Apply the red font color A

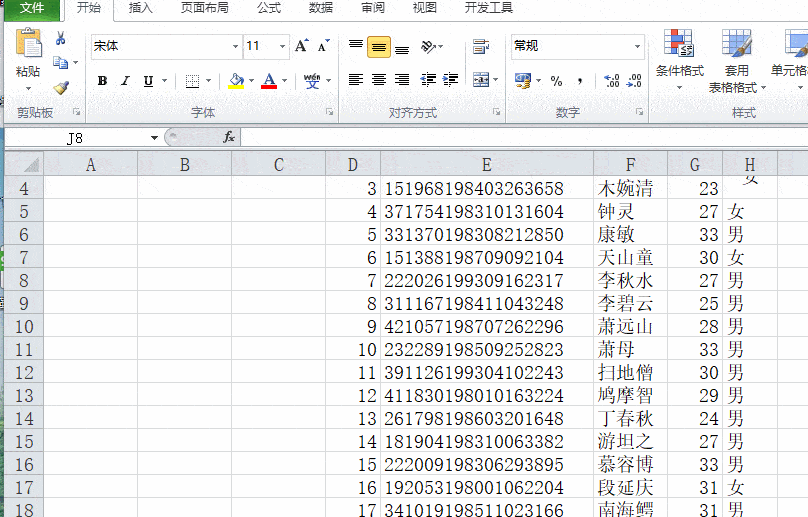coord(269,81)
